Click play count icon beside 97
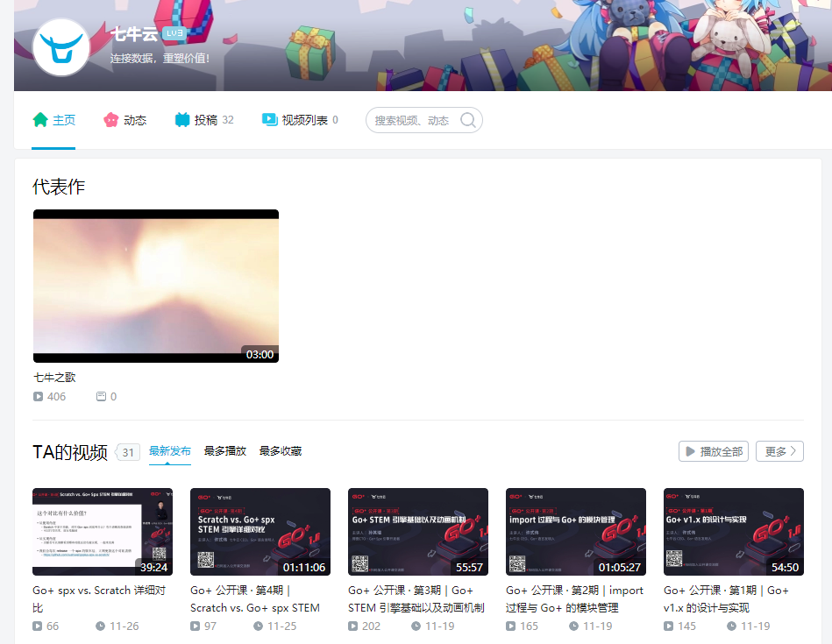This screenshot has height=644, width=832. coord(196,626)
